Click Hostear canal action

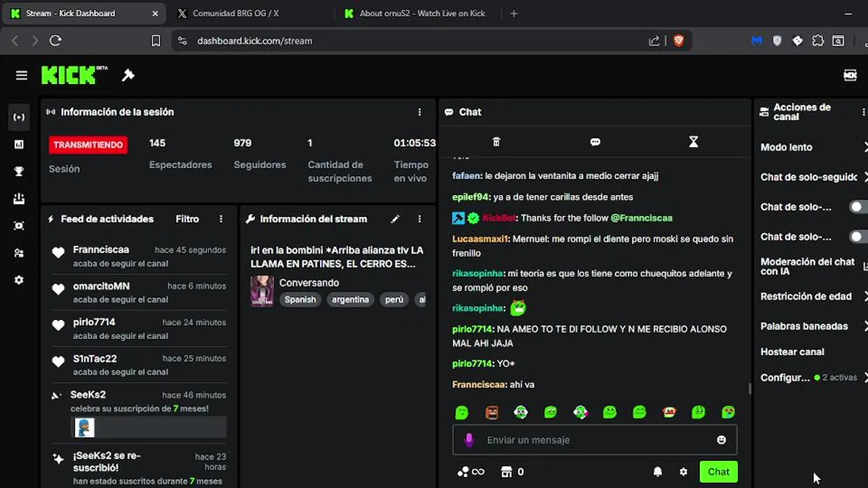coord(792,352)
